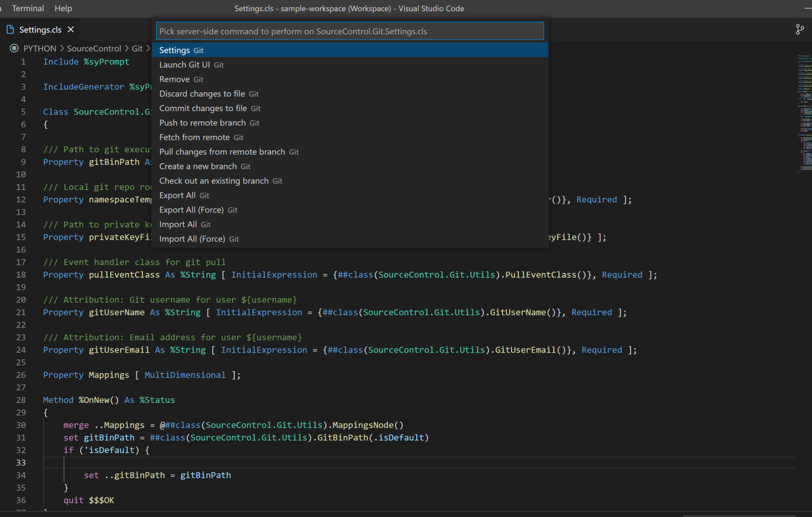Open the PYTHON breadcrumb dropdown
This screenshot has width=812, height=517.
pos(40,48)
